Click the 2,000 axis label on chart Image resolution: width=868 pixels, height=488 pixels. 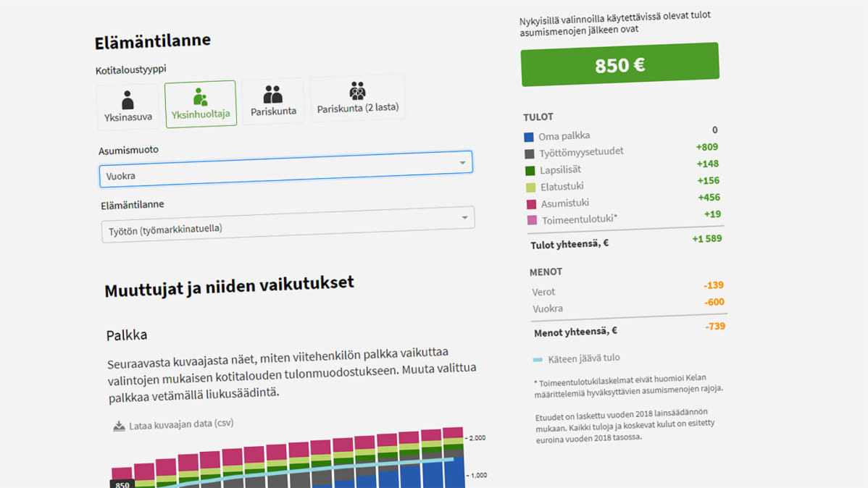477,438
